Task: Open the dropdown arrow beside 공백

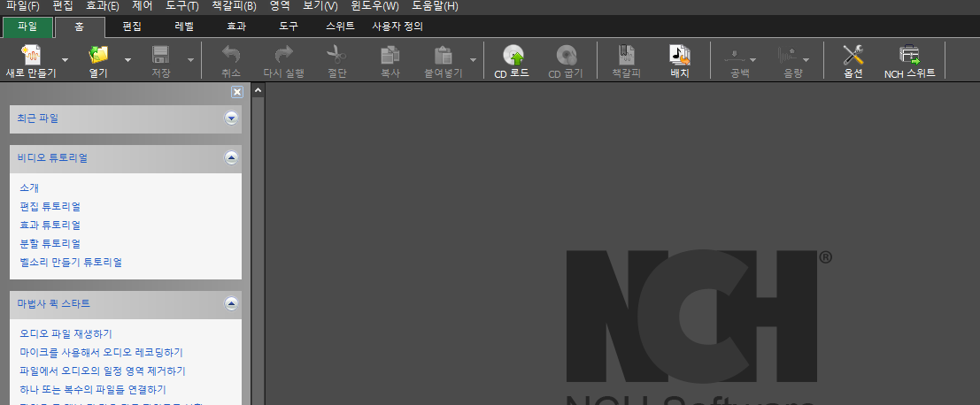Action: [x=753, y=60]
